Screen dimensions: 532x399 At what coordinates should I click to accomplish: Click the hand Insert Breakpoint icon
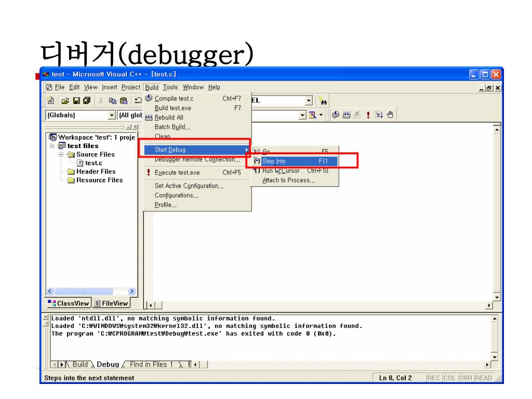pyautogui.click(x=390, y=115)
